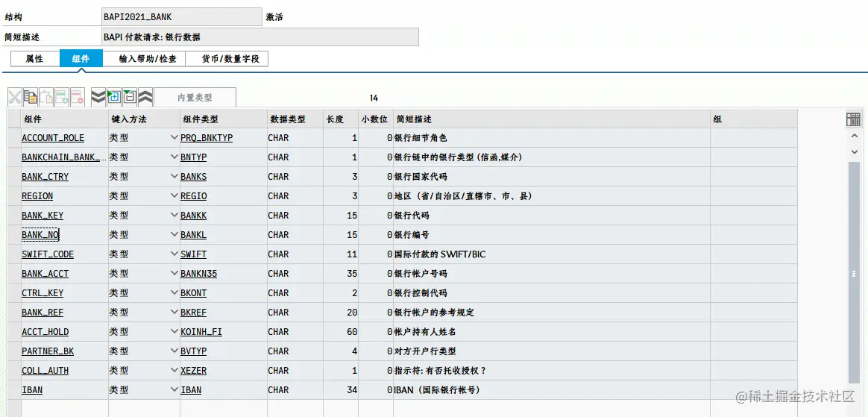Click description cell 帐户持有人姓名

pyautogui.click(x=551, y=332)
